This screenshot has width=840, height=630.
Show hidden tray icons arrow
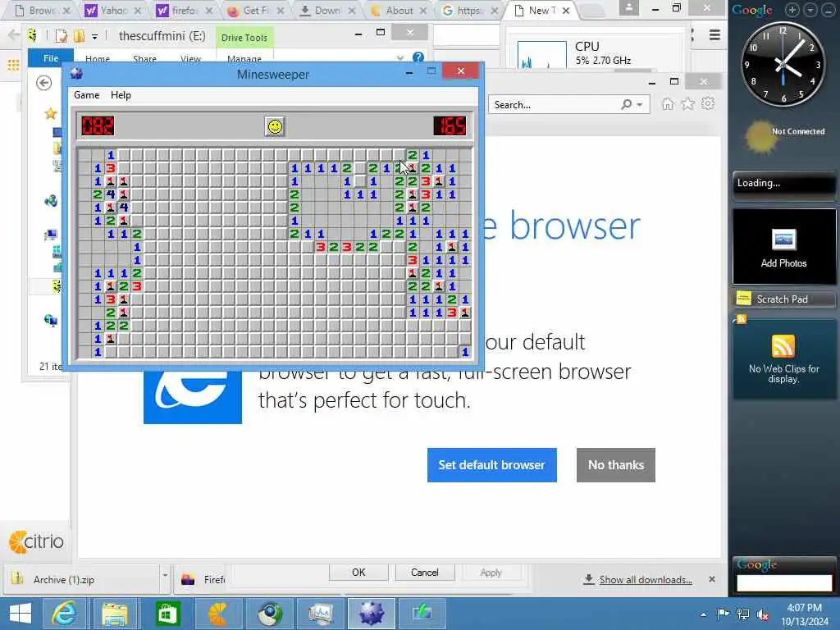703,614
